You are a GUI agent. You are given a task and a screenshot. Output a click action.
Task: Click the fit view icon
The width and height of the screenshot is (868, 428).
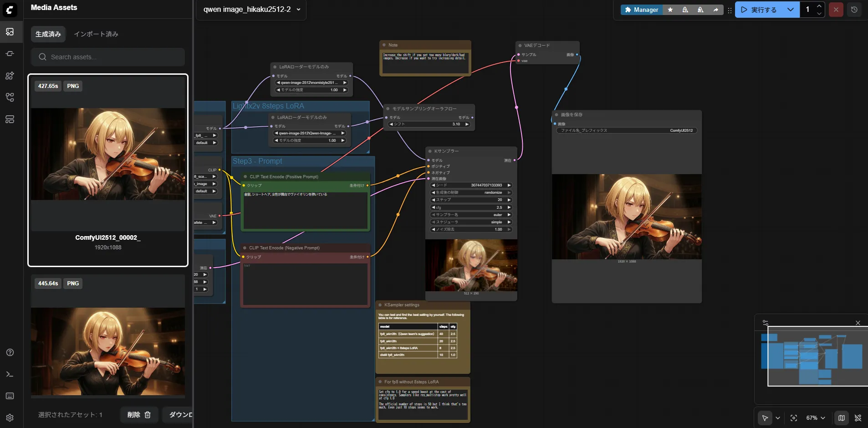pyautogui.click(x=794, y=418)
